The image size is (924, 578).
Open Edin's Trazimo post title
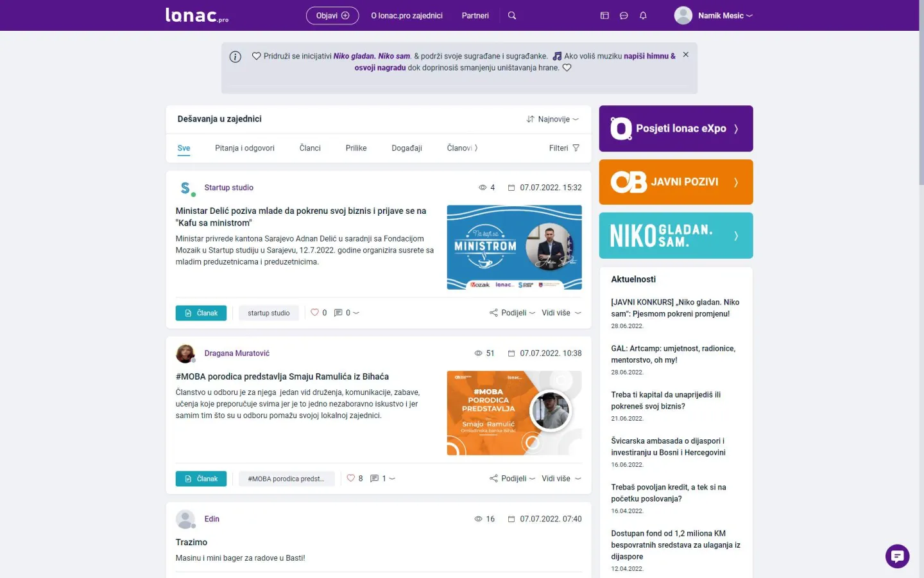191,542
